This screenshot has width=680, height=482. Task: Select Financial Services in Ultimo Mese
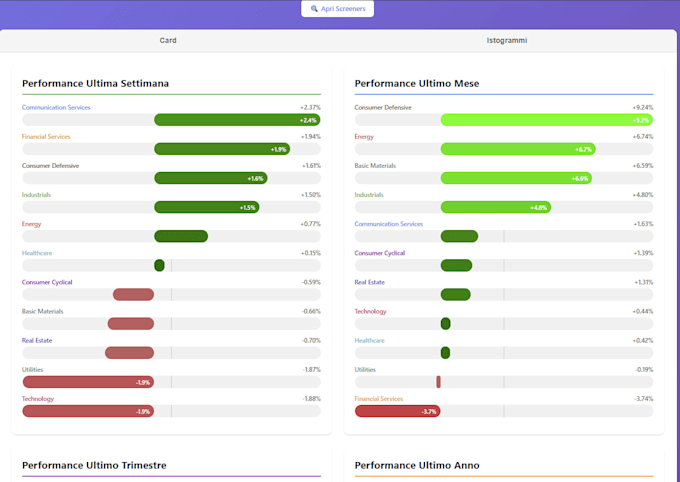pos(379,398)
